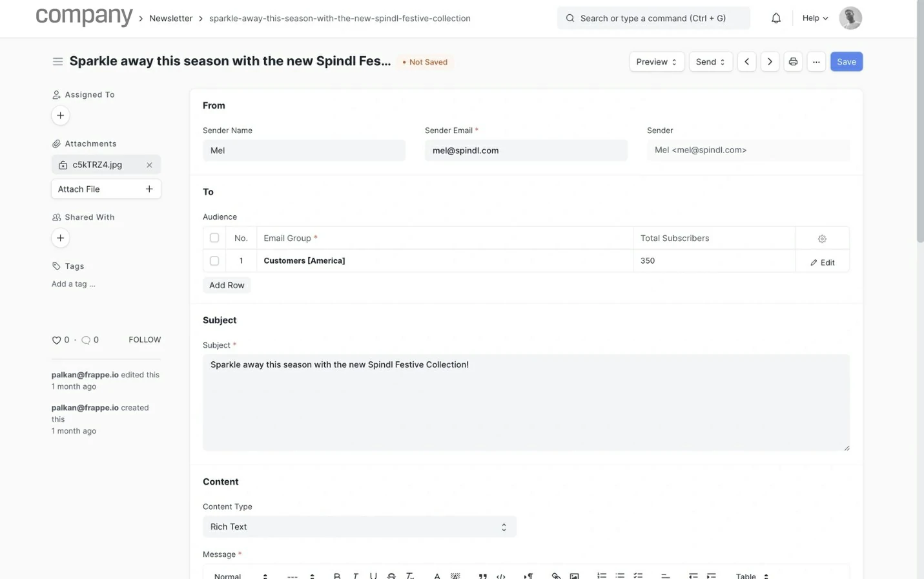Check the select-all audience rows checkbox
The image size is (924, 579).
pos(214,238)
